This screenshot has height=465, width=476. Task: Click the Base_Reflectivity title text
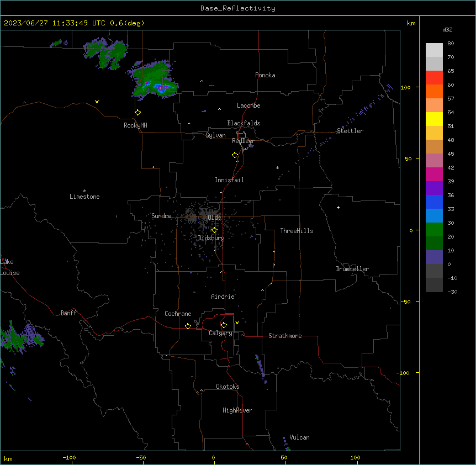237,8
